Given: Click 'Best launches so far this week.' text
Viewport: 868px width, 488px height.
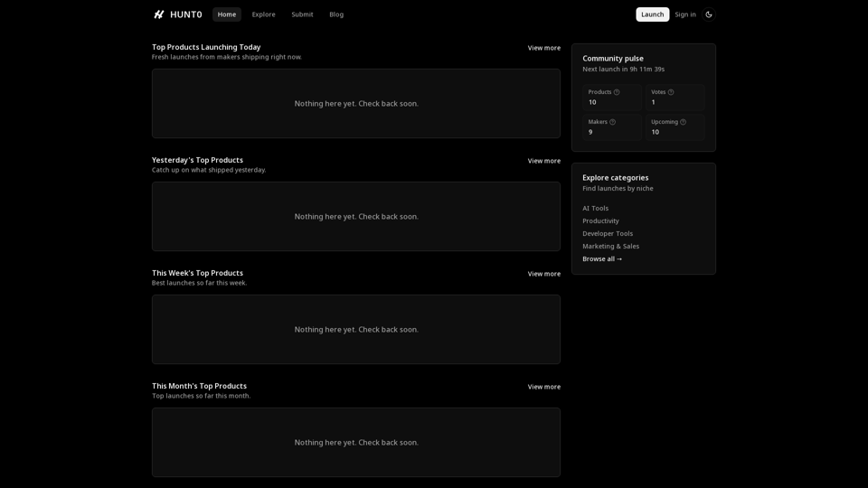Looking at the screenshot, I should point(199,283).
